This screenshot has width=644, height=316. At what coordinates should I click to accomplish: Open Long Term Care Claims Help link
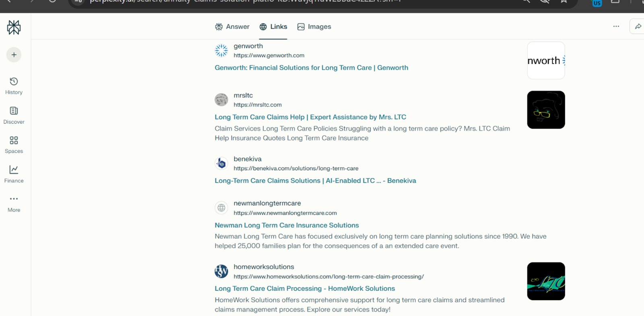310,117
